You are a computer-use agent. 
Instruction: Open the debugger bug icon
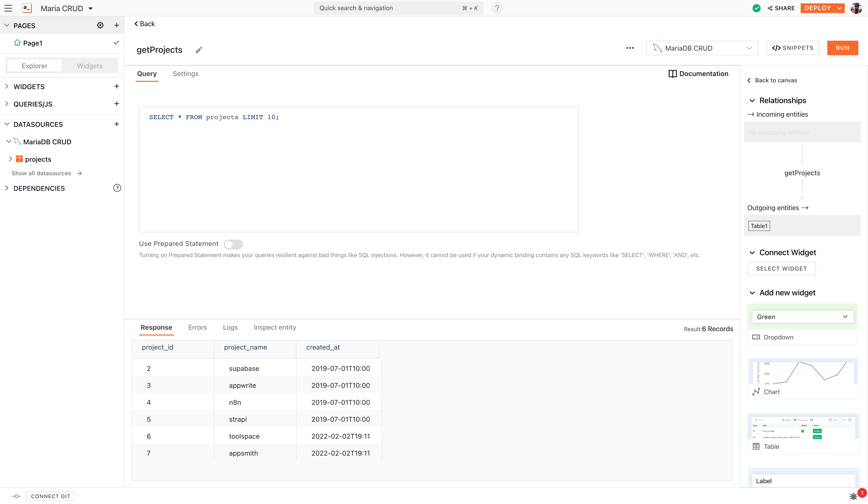tap(853, 496)
